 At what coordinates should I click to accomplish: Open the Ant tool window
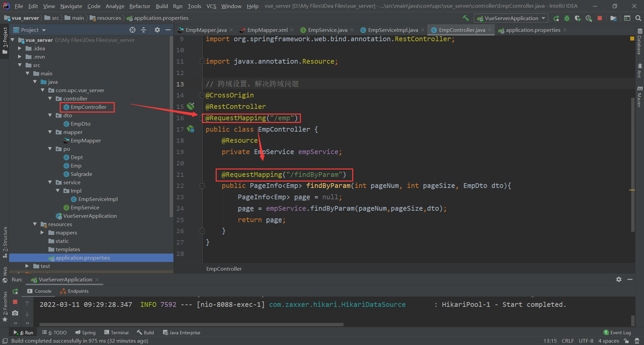pos(640,71)
